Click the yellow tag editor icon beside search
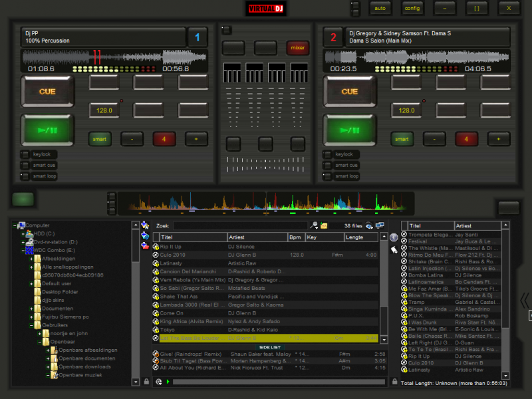This screenshot has height=399, width=532. coord(324,225)
